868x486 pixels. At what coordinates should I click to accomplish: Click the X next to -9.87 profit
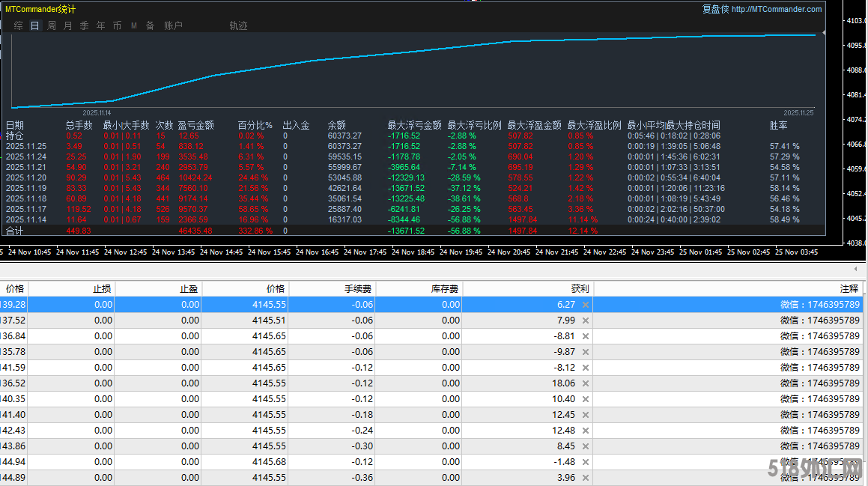(586, 352)
